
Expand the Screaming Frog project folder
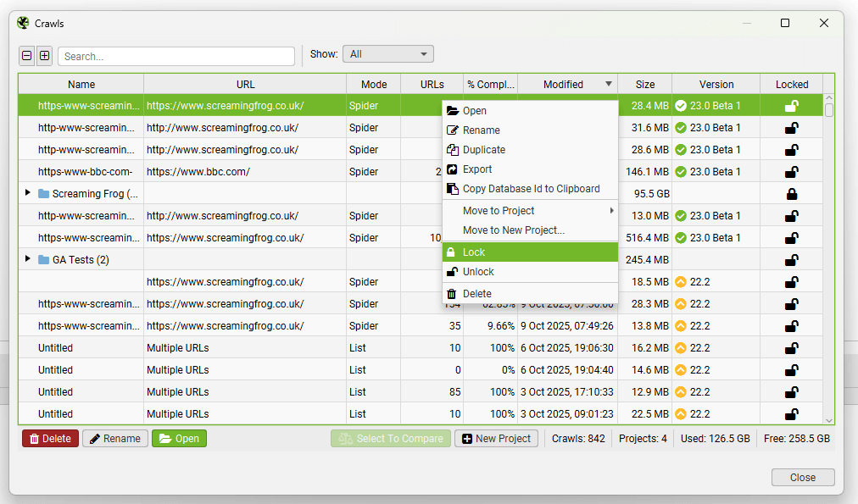(28, 193)
